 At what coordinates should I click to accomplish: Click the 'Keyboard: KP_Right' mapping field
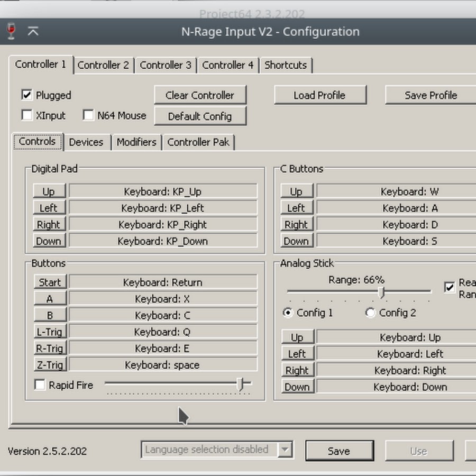coord(163,225)
